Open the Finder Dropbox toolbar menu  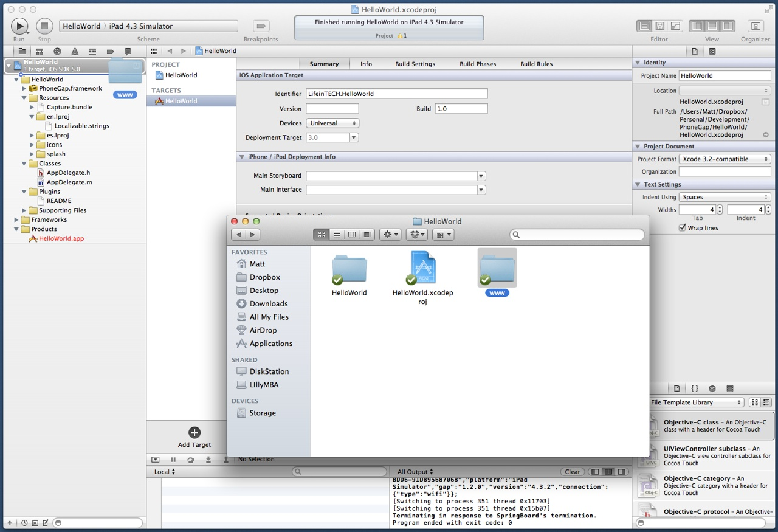point(416,235)
